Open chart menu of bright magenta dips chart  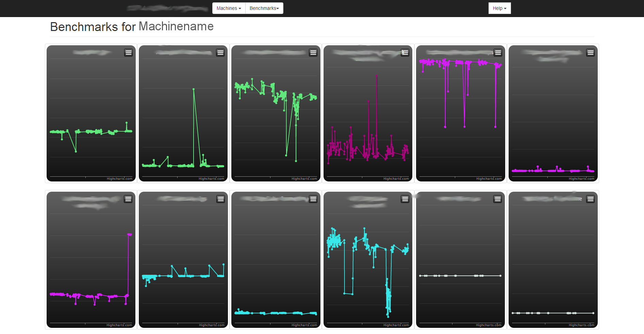click(498, 52)
